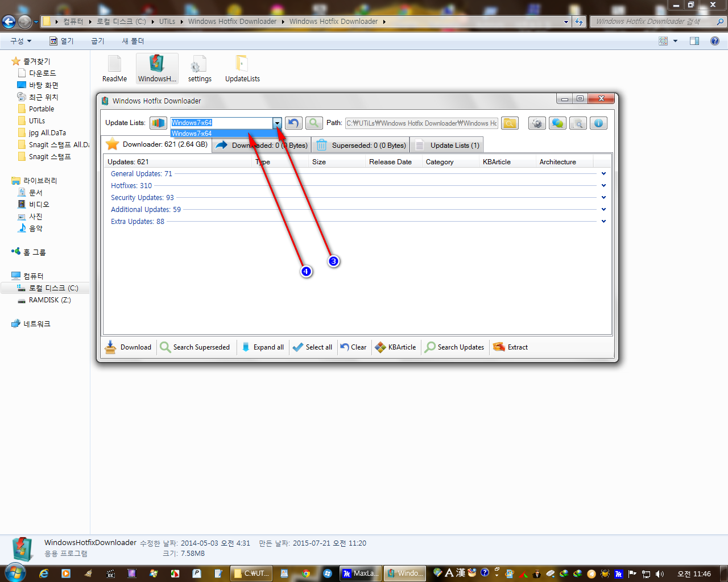Click the books icon beside Update Lists label

coord(158,123)
